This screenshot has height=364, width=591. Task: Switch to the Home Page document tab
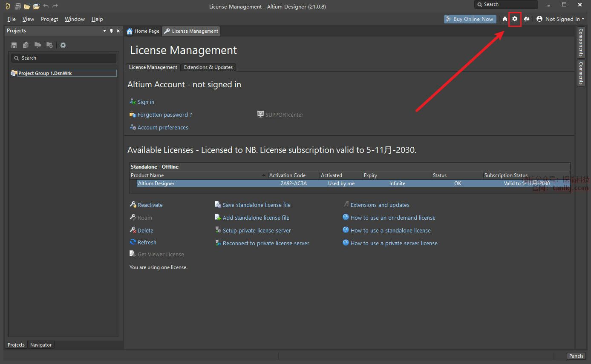pyautogui.click(x=143, y=31)
